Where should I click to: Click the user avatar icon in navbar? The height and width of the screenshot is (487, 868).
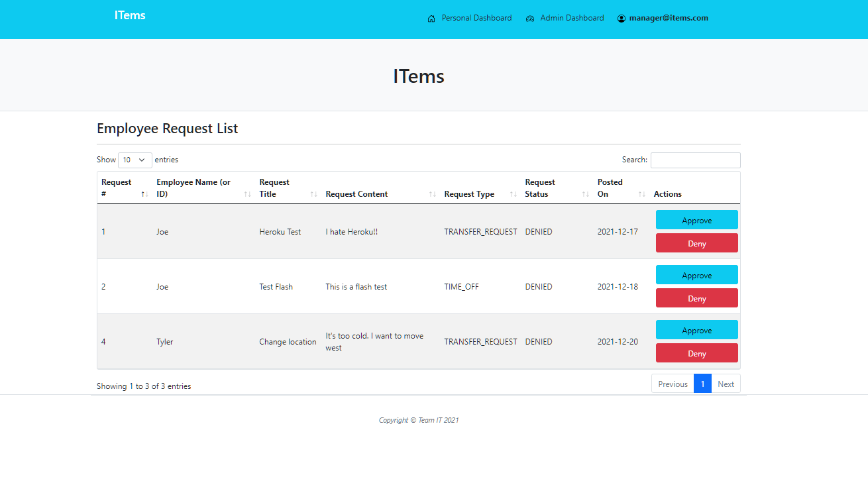point(622,19)
